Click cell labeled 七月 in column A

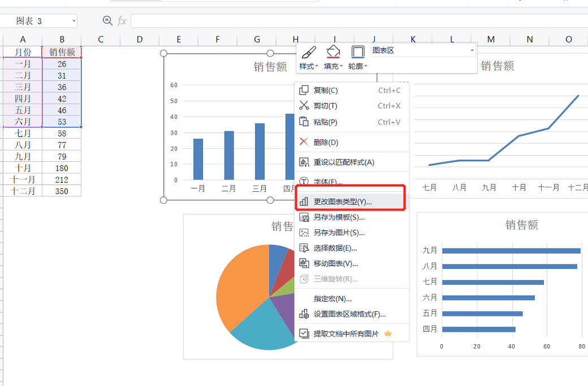[23, 134]
